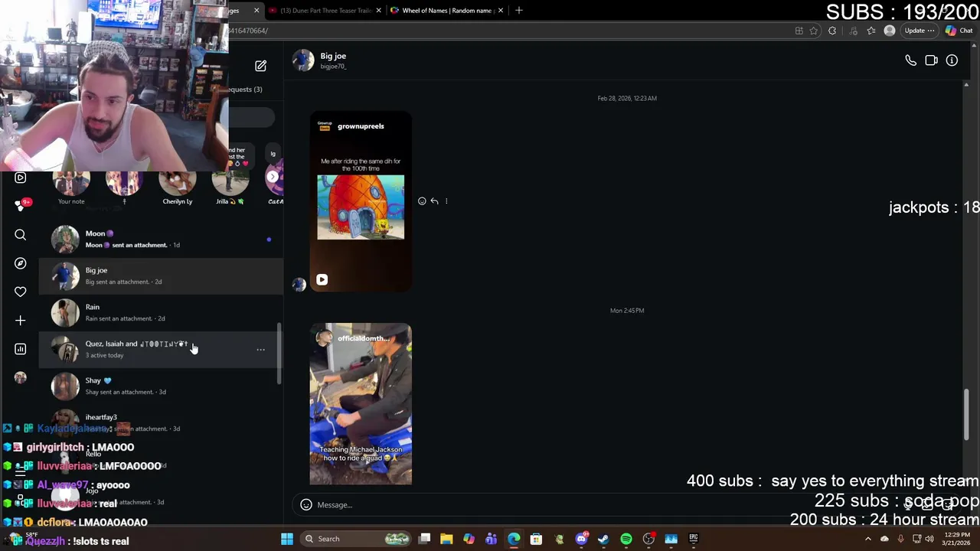Screen dimensions: 980x551
Task: Open Windows Start menu
Action: tap(287, 539)
